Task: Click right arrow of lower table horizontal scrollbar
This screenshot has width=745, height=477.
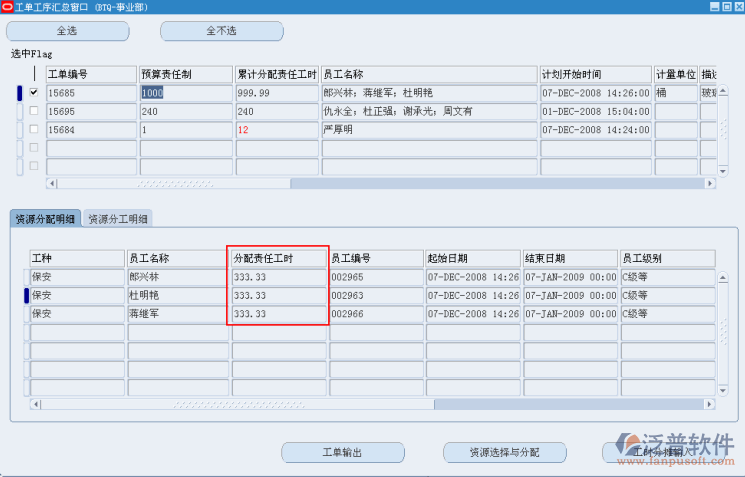Action: tap(710, 404)
